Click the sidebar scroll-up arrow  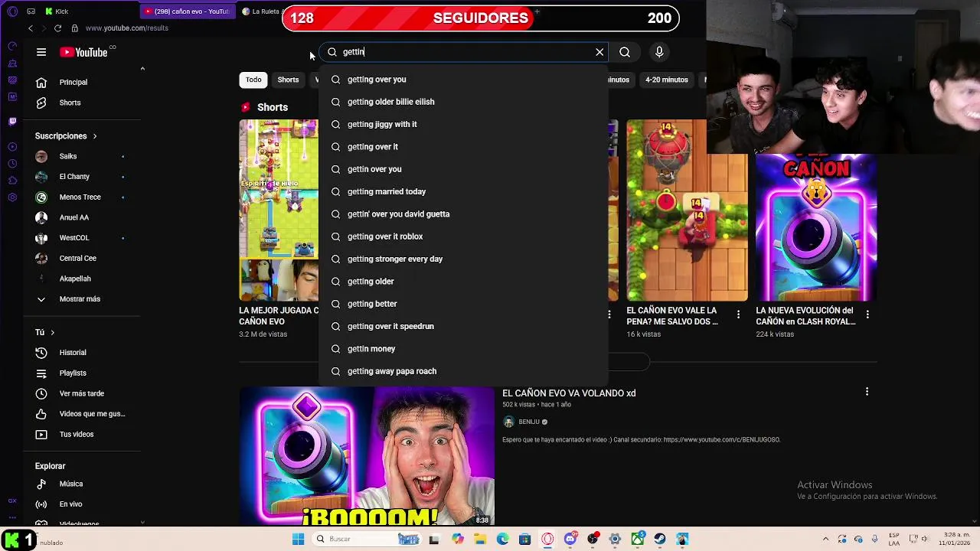tap(142, 69)
